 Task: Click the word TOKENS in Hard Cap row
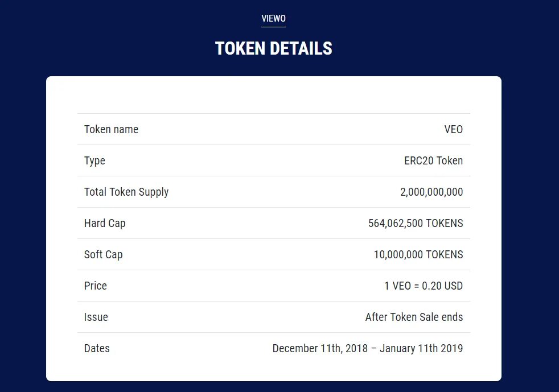click(445, 224)
